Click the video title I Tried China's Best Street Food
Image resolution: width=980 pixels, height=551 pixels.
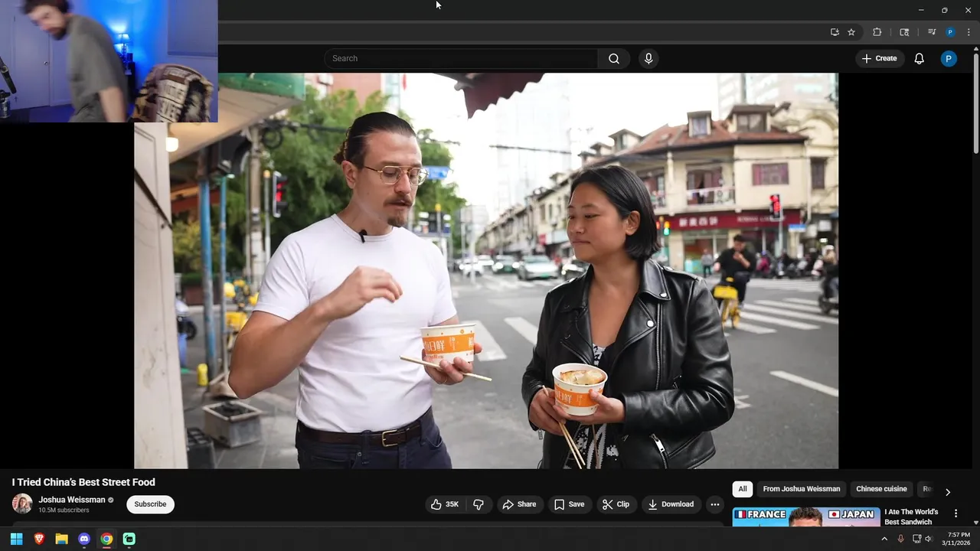pyautogui.click(x=83, y=482)
